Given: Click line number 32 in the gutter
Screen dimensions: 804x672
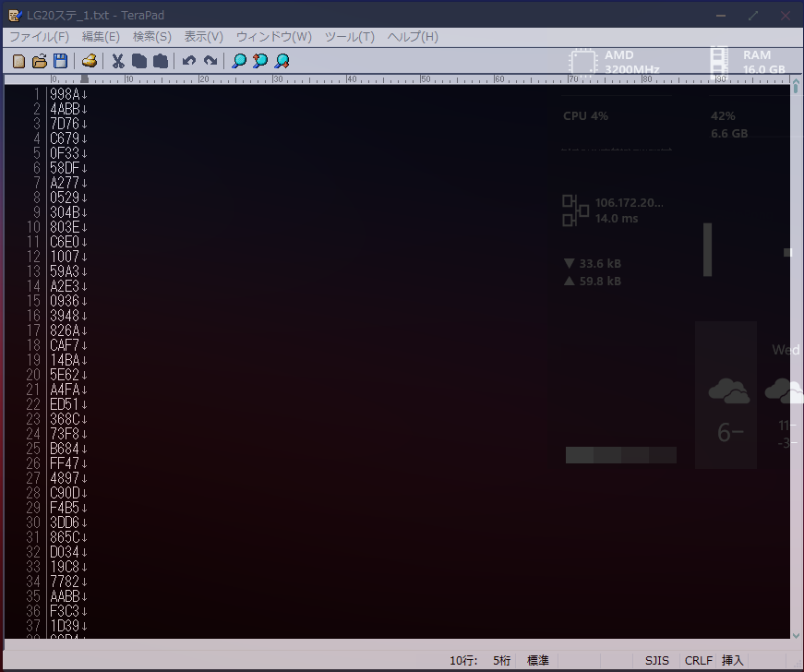Looking at the screenshot, I should click(33, 553).
